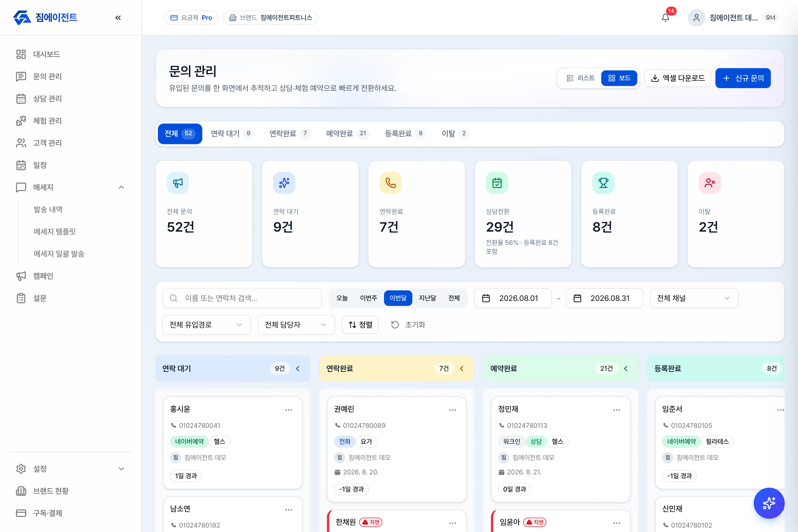Reset filters with 초기화
This screenshot has height=532, width=798.
(x=408, y=325)
